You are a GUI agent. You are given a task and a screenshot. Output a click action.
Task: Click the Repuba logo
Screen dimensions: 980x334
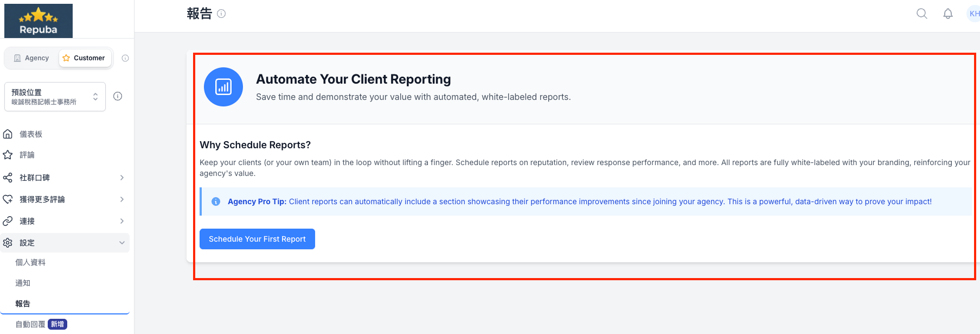click(39, 21)
